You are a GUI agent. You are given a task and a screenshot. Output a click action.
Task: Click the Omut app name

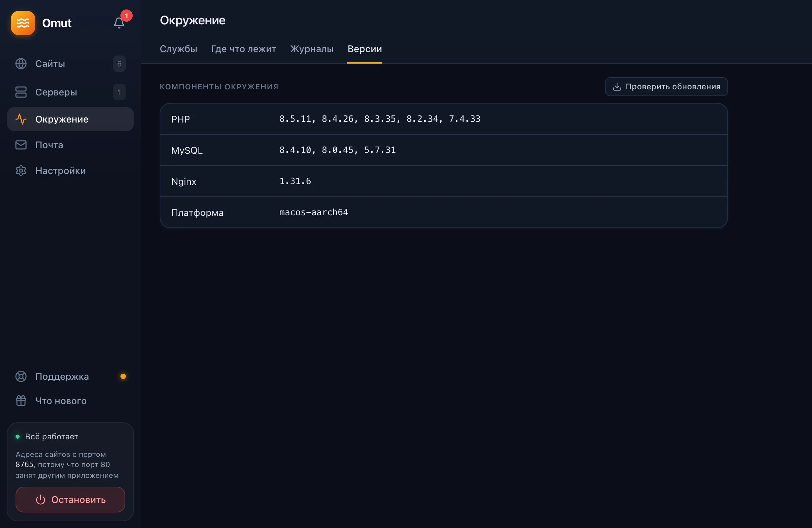click(x=57, y=23)
